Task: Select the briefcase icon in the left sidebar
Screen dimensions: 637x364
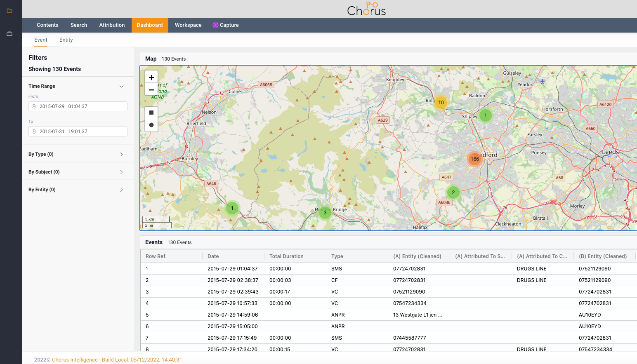Action: [x=9, y=33]
